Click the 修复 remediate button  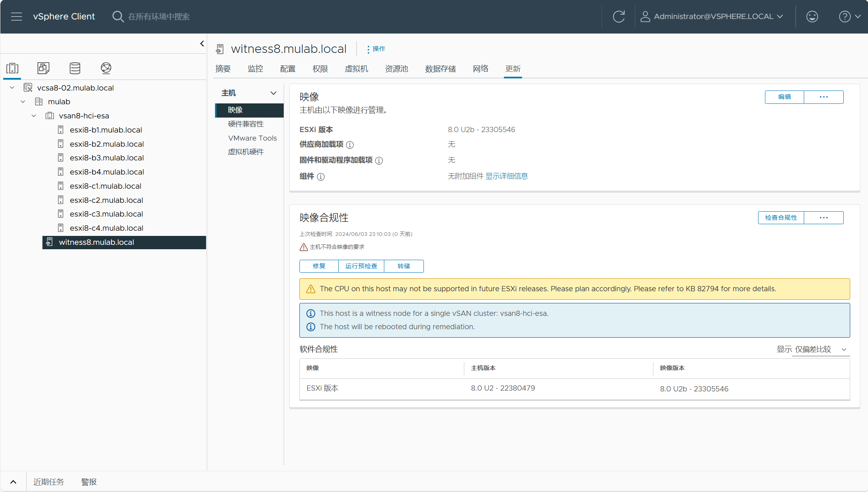tap(319, 266)
